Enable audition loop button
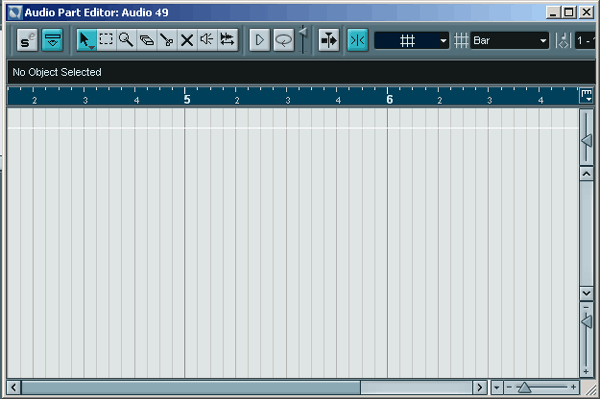The image size is (600, 399). 284,40
